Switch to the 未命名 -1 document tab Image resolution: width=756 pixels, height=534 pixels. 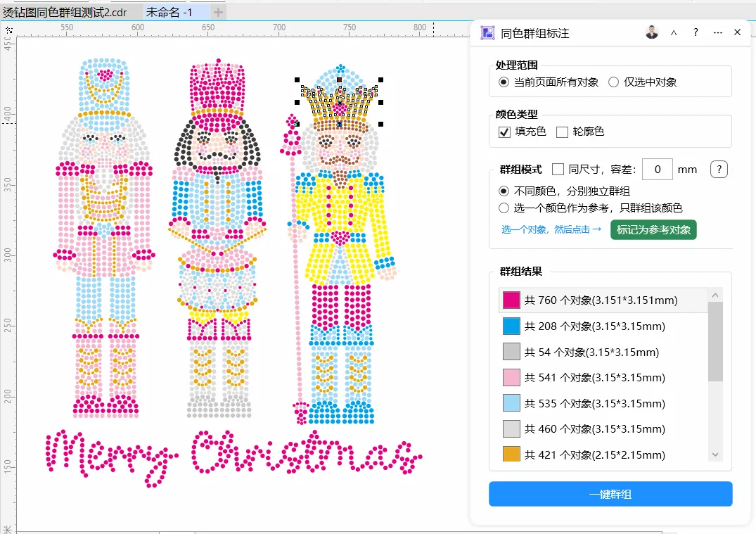click(169, 12)
